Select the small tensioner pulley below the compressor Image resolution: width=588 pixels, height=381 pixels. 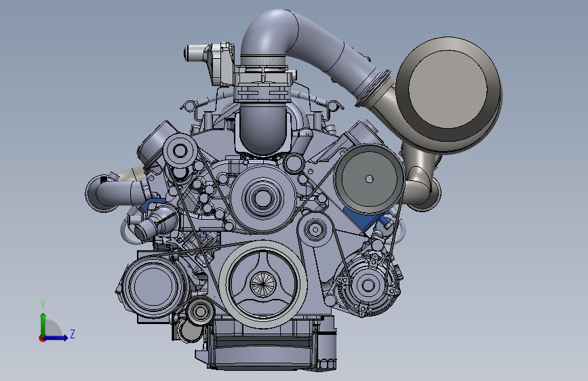point(200,311)
